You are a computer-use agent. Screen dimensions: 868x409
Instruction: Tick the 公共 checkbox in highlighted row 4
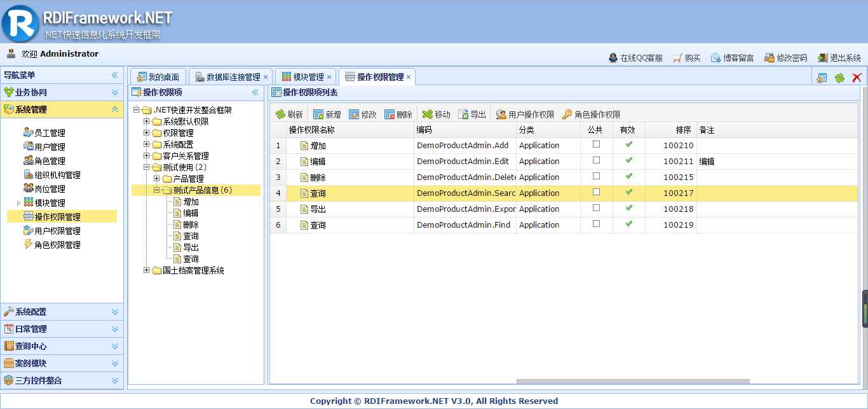[596, 192]
